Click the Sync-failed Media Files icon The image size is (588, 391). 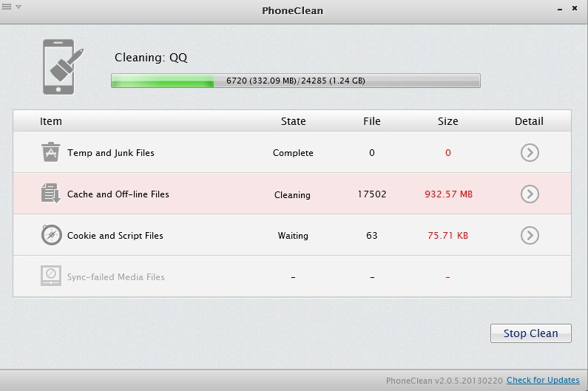51,276
